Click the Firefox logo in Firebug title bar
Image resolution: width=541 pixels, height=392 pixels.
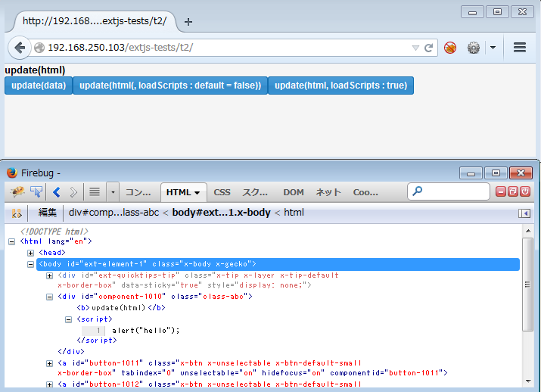click(12, 173)
